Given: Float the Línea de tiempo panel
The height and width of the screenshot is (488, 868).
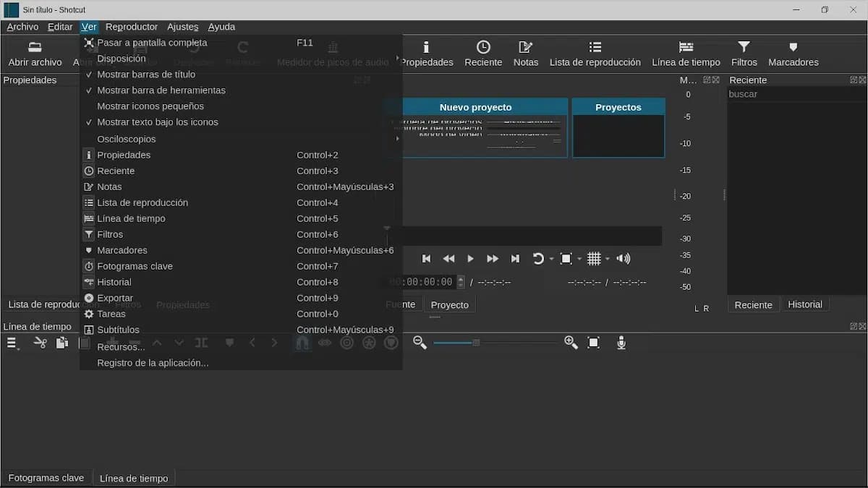Looking at the screenshot, I should pos(853,327).
